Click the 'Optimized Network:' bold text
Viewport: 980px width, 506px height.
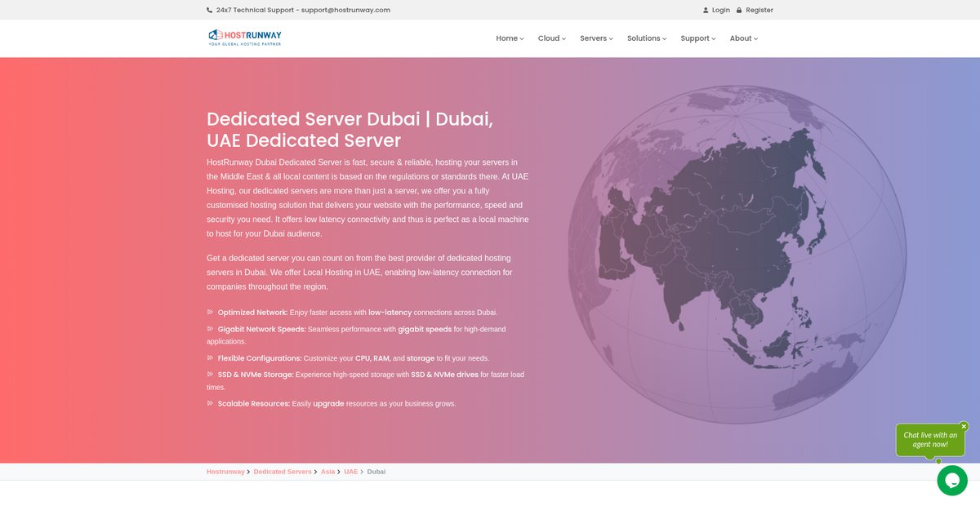tap(253, 313)
